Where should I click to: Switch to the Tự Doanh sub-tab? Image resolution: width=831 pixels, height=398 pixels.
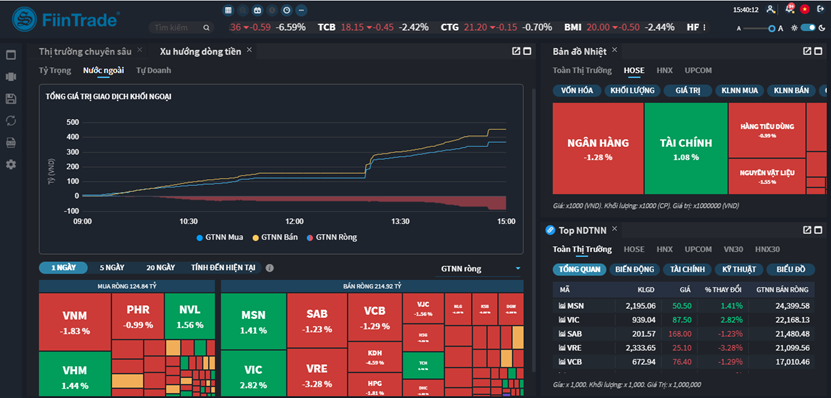[x=154, y=70]
